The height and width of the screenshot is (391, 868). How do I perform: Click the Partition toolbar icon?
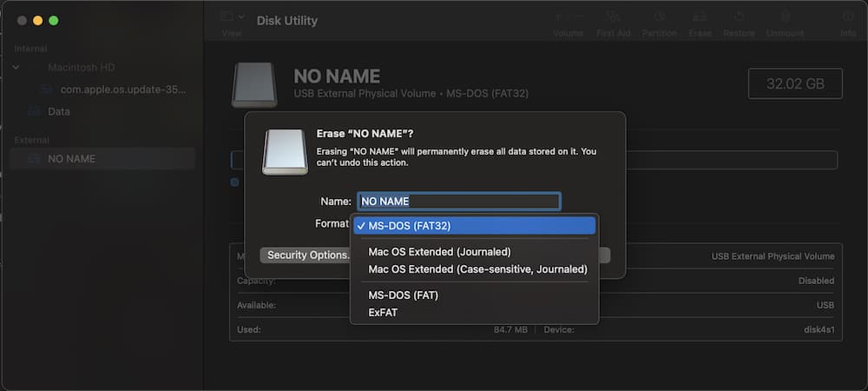tap(660, 17)
